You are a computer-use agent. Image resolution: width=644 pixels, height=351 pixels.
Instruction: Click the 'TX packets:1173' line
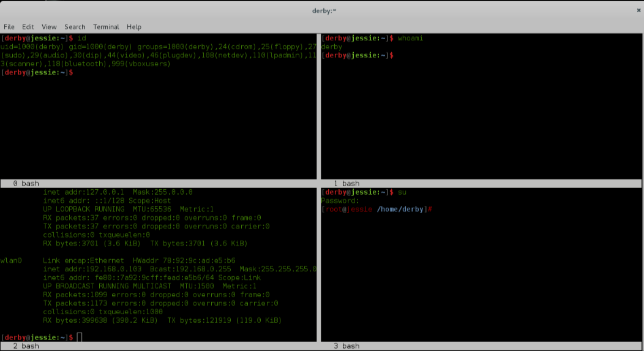point(160,303)
